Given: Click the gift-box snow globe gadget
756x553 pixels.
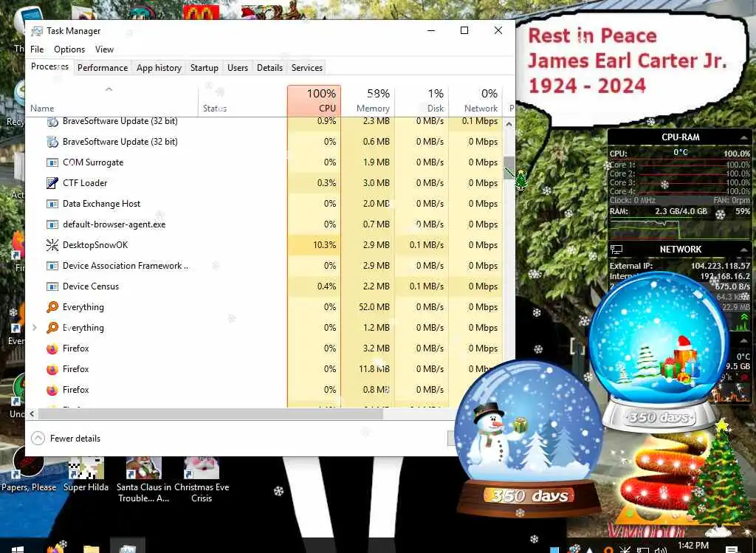Looking at the screenshot, I should [659, 352].
